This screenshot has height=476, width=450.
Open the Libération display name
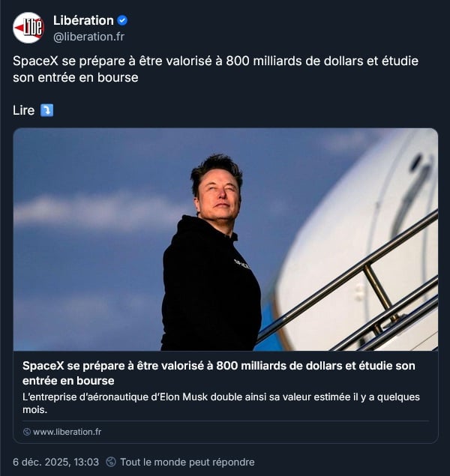coord(83,21)
